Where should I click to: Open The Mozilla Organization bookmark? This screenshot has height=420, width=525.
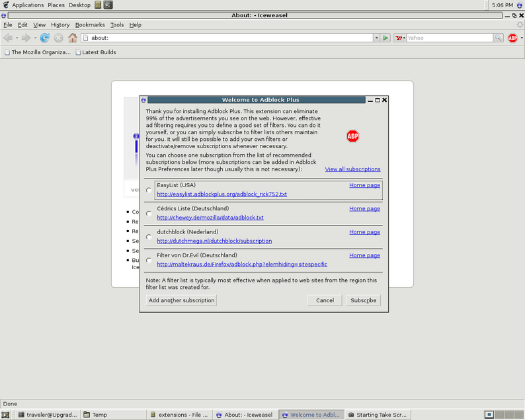pyautogui.click(x=38, y=52)
